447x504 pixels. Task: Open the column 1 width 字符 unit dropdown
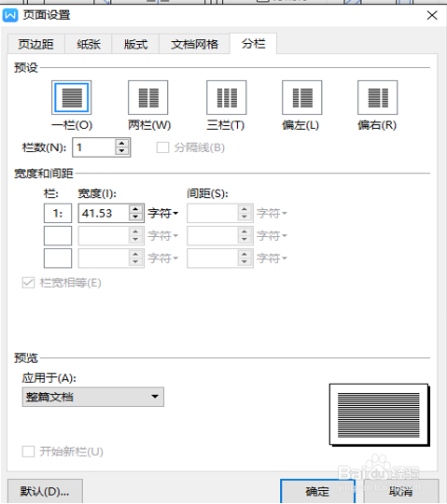pos(163,213)
